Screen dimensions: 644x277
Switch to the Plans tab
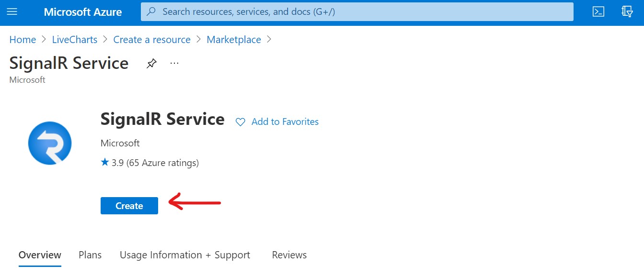pos(90,255)
